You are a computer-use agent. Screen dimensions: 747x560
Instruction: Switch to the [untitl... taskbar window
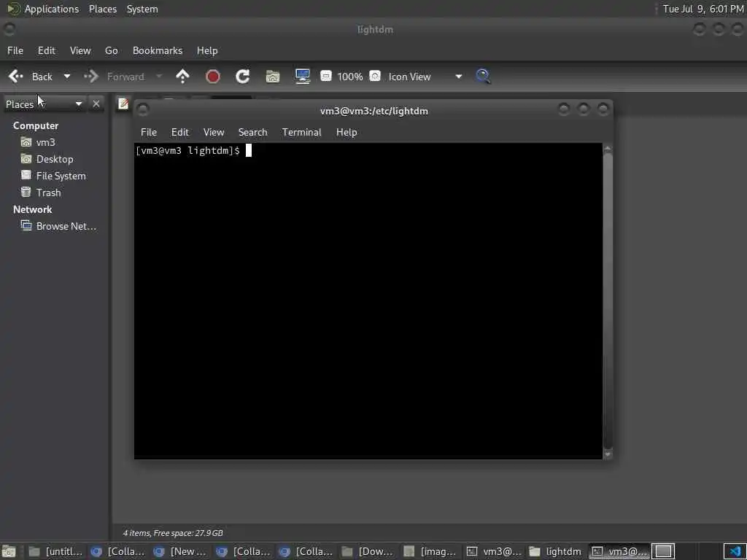(x=55, y=551)
